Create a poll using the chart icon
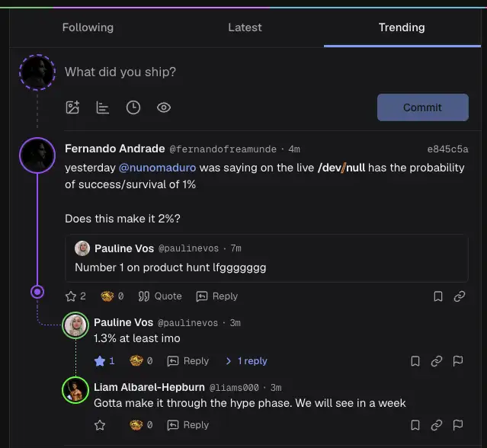This screenshot has height=448, width=487. (x=102, y=107)
